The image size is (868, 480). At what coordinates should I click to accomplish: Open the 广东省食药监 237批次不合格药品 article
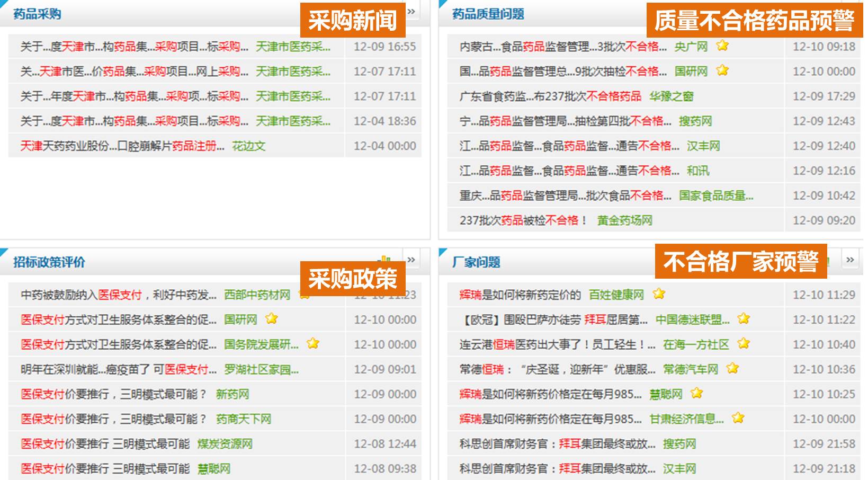pyautogui.click(x=550, y=96)
